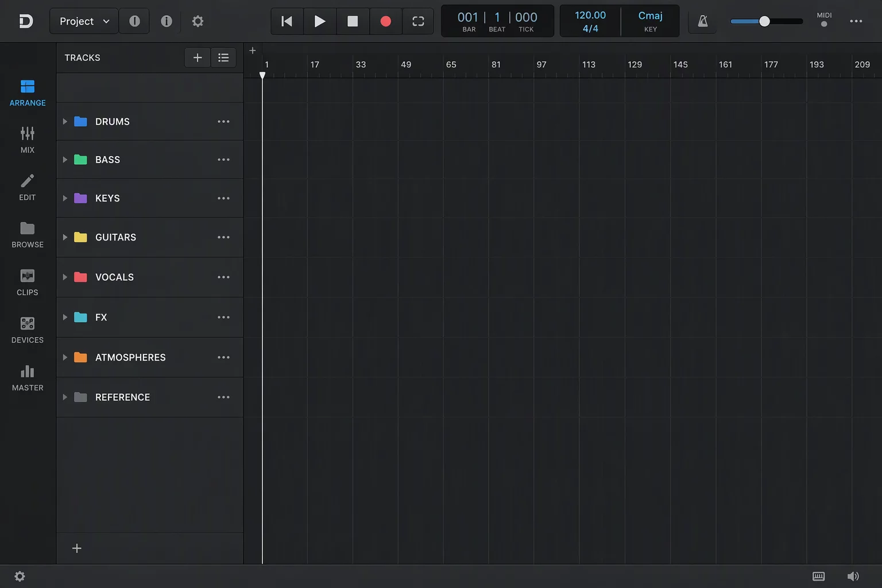This screenshot has width=882, height=588.
Task: Toggle loop mode
Action: pyautogui.click(x=419, y=21)
